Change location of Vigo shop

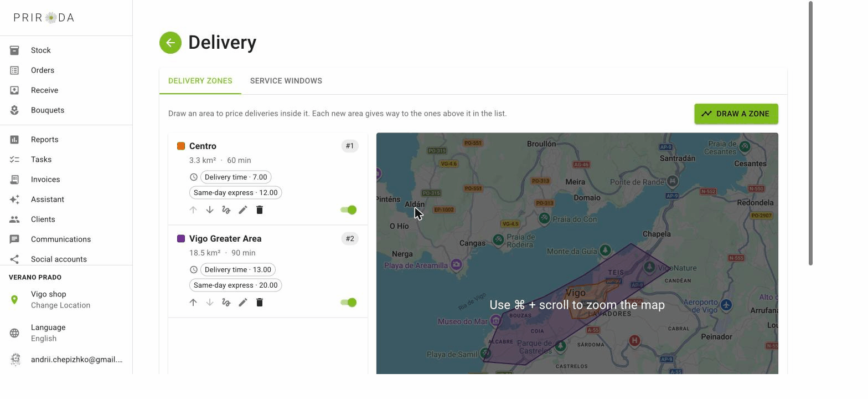(66, 300)
